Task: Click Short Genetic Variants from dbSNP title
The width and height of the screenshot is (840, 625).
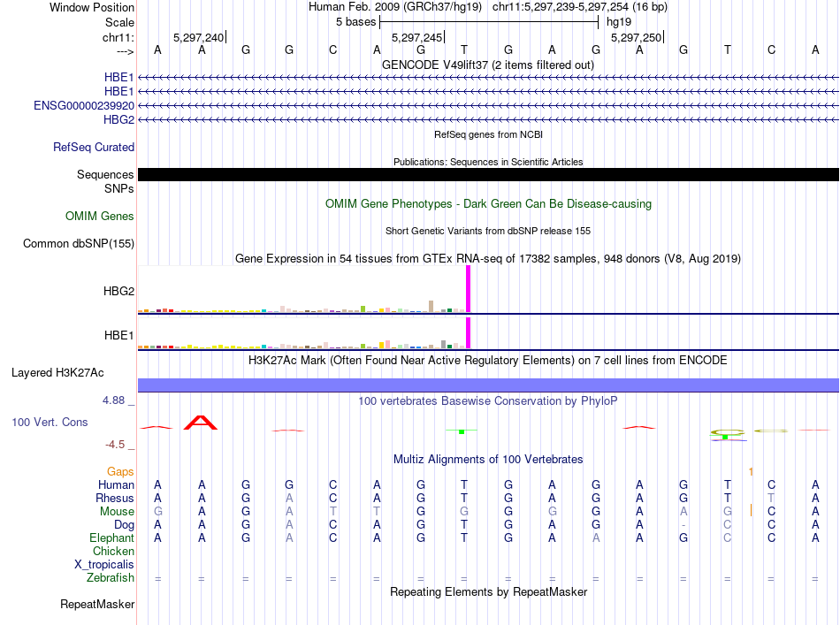Action: 488,231
